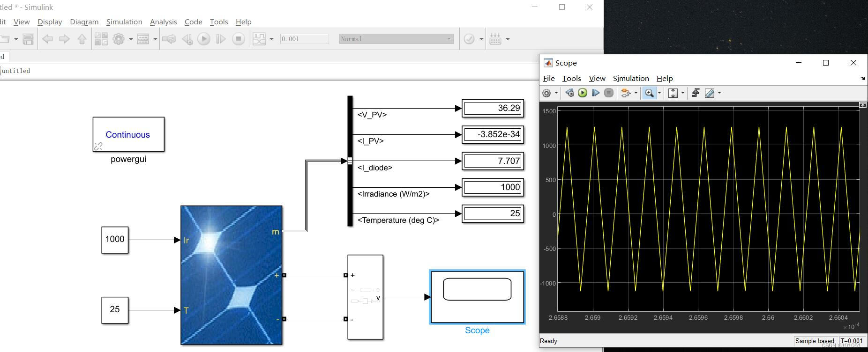Open Triggers icon in Scope toolbar
Image resolution: width=868 pixels, height=352 pixels.
696,93
